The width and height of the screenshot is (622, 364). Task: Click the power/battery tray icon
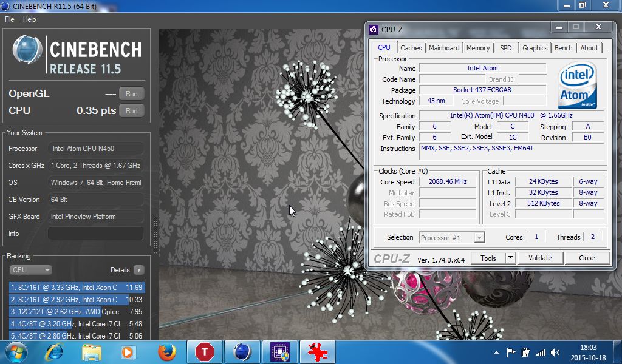(x=525, y=352)
